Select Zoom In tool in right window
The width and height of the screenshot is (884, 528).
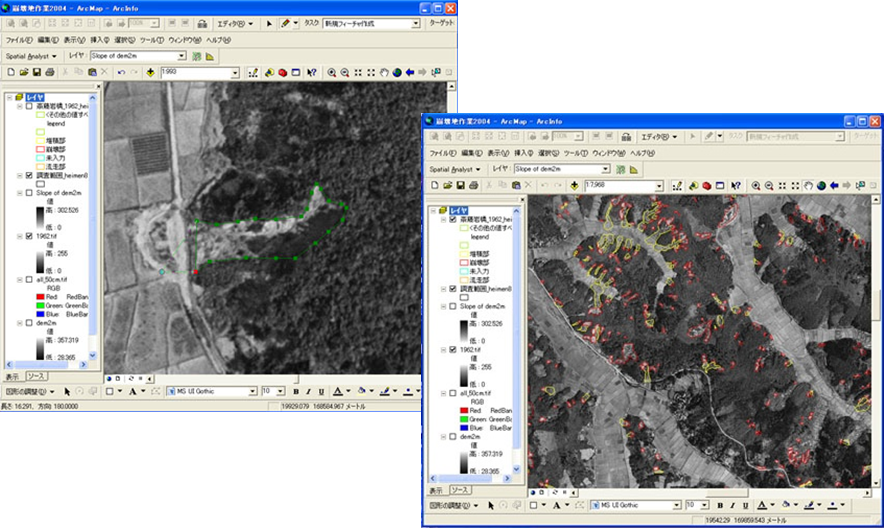755,185
